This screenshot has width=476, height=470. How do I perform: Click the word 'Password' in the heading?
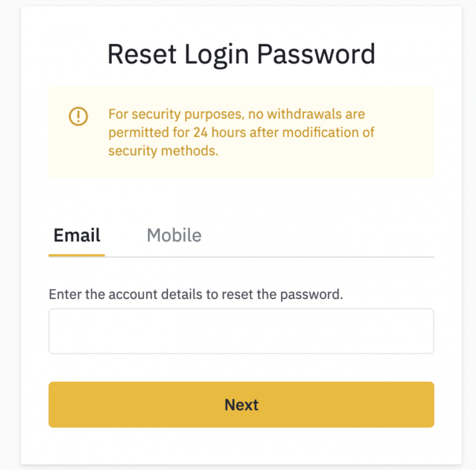click(316, 54)
